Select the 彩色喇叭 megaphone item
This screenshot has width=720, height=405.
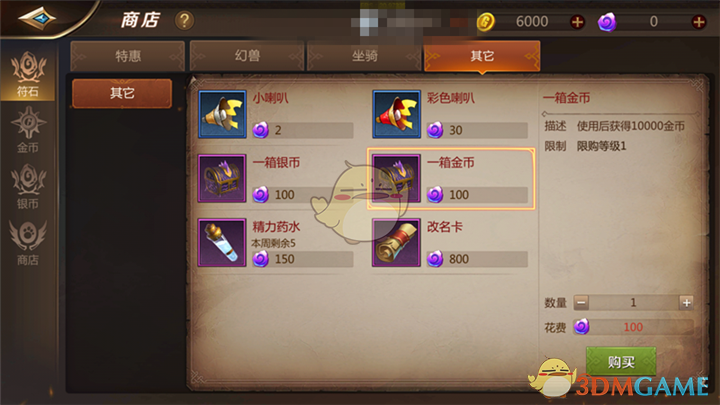396,114
